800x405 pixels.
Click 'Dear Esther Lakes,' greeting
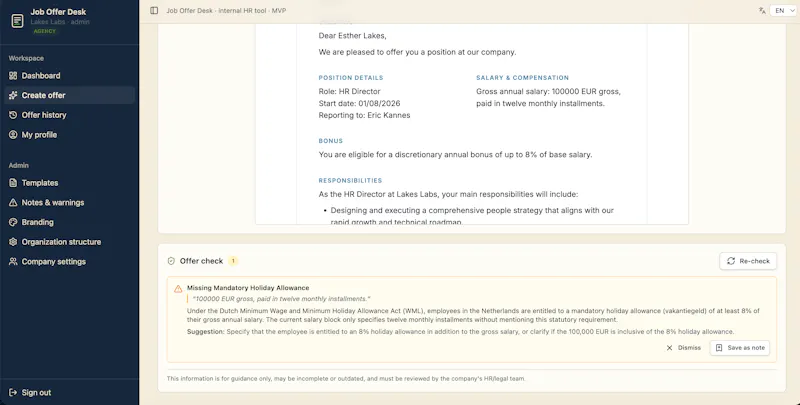[353, 36]
